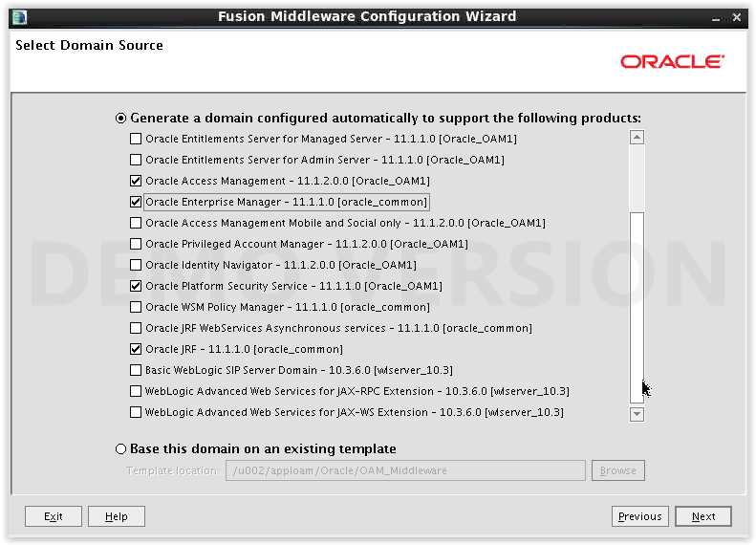
Task: Uncheck Oracle Access Management option
Action: [x=136, y=181]
